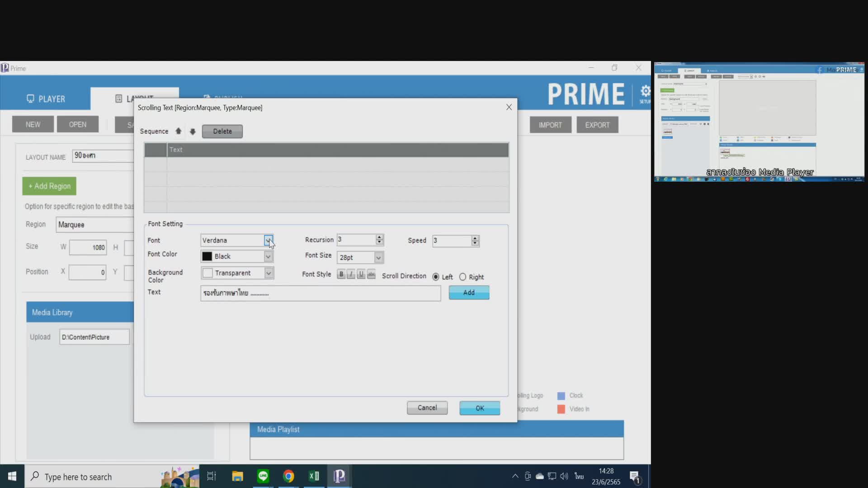This screenshot has height=488, width=868.
Task: Click the EXPORT button
Action: tap(597, 125)
